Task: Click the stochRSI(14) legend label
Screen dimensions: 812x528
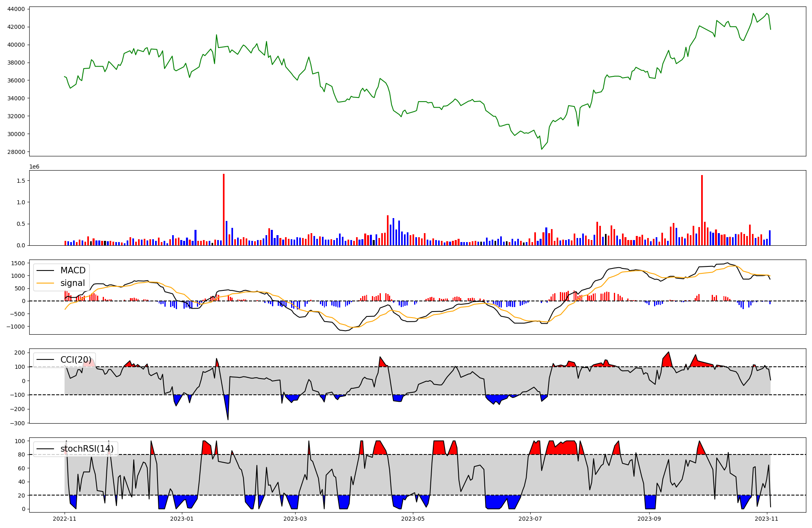Action: (87, 449)
